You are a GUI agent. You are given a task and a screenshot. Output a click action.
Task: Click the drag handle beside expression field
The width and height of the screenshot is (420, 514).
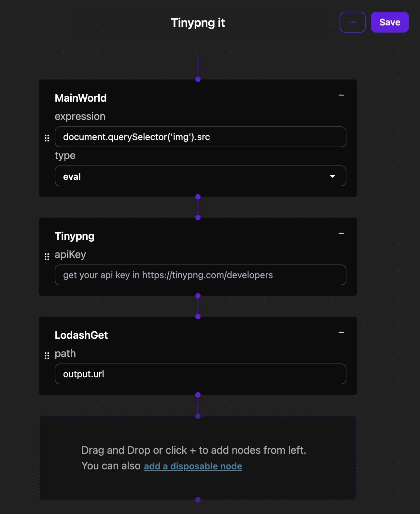[47, 138]
